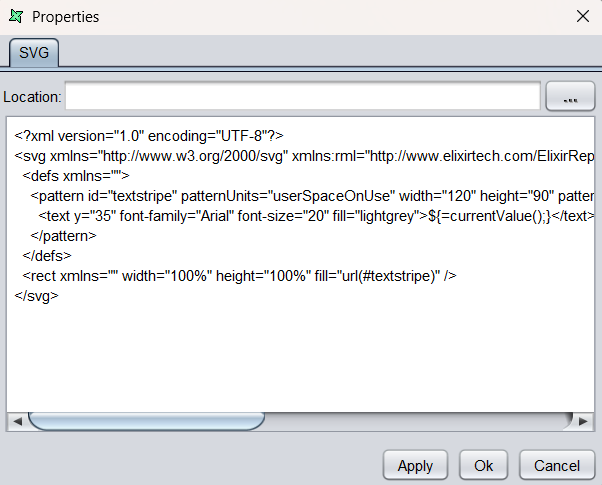Focus the Location text field
This screenshot has height=485, width=602.
(303, 96)
